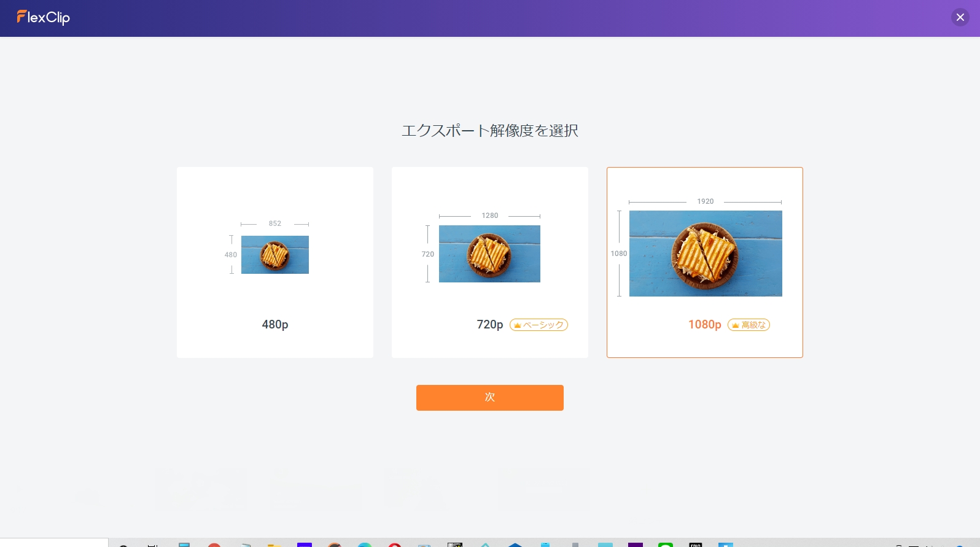This screenshot has width=980, height=547.
Task: Click the 720 height label
Action: click(x=428, y=254)
